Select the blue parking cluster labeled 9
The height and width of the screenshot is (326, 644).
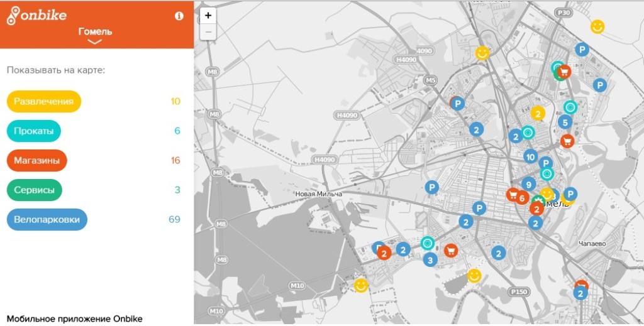pos(529,185)
